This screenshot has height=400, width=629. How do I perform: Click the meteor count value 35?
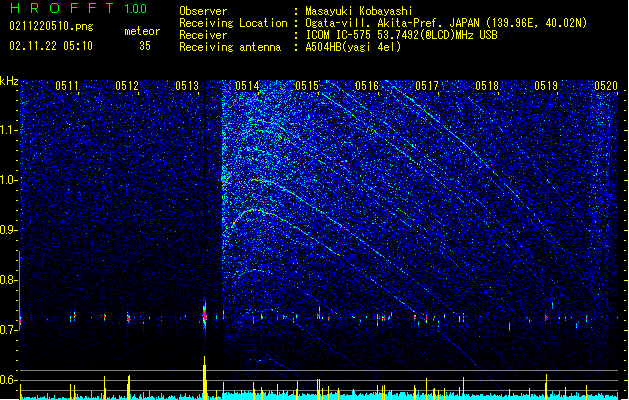145,46
